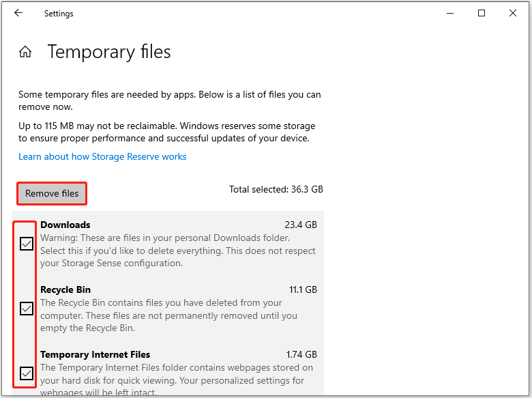Viewport: 532px width, 398px height.
Task: Click the Downloads warning description text
Action: click(x=177, y=251)
